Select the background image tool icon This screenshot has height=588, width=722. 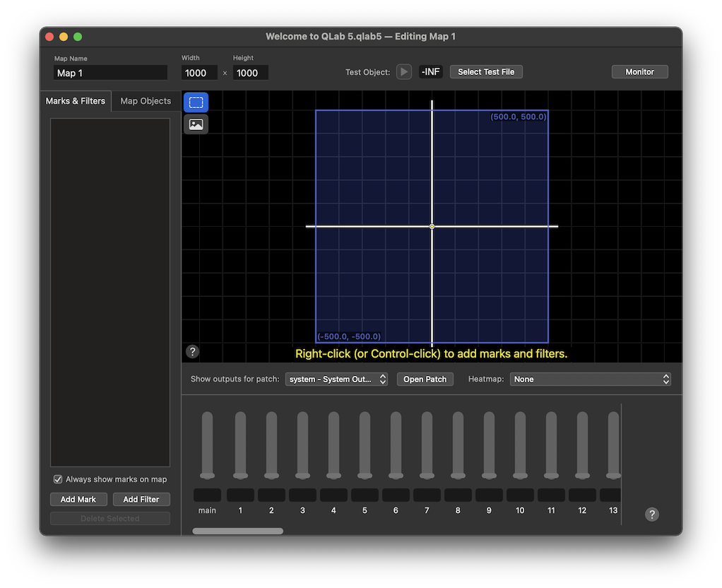pyautogui.click(x=196, y=124)
